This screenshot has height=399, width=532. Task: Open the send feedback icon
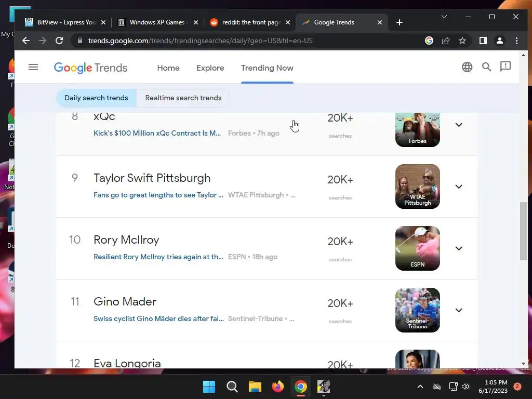[x=506, y=66]
